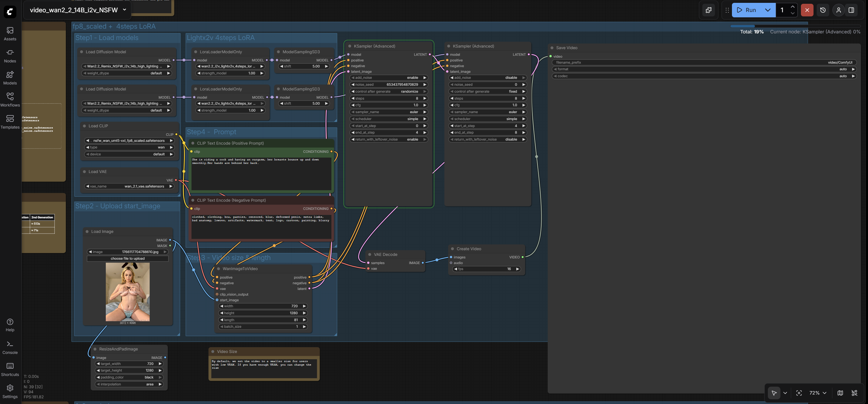Toggle the Console panel
This screenshot has width=868, height=404.
[10, 347]
